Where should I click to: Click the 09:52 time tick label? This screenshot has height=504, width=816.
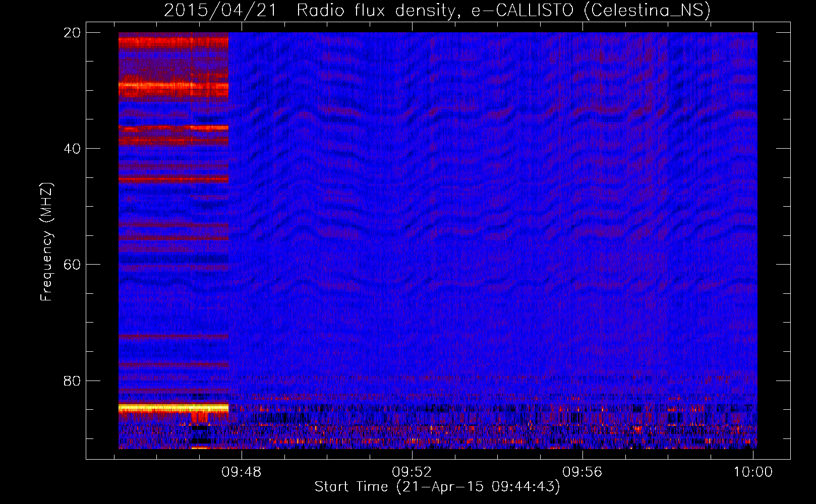(x=412, y=472)
